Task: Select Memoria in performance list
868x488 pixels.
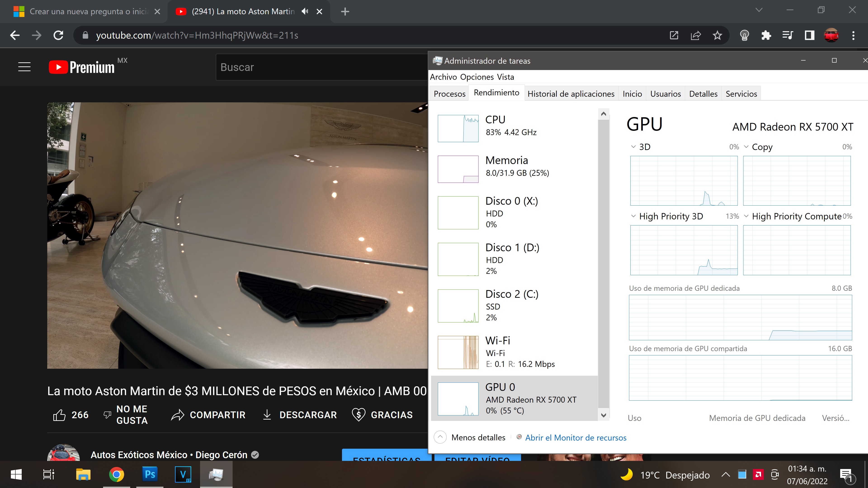Action: [514, 169]
